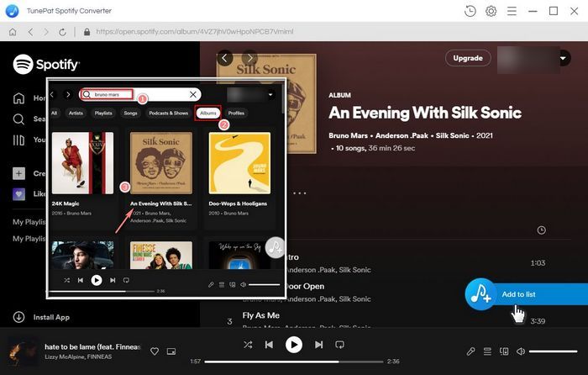Go back using album page round arrow
The image size is (588, 375).
click(224, 58)
